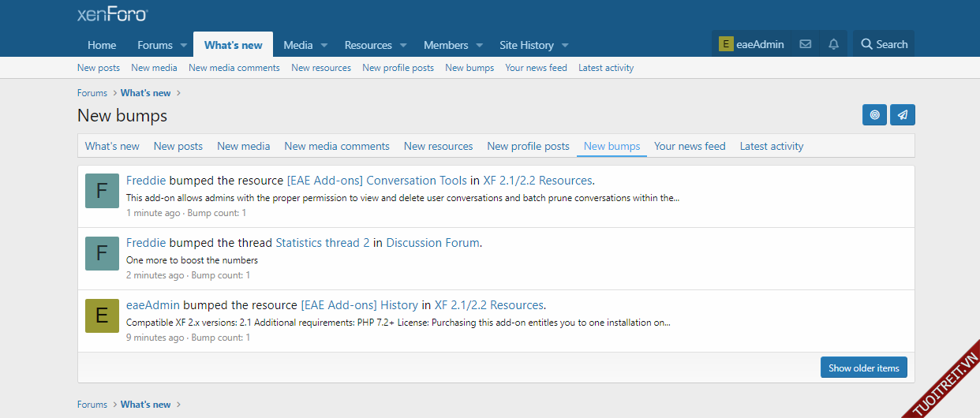
Task: Open eaeAdmin's avatar in the bump list
Action: 102,315
